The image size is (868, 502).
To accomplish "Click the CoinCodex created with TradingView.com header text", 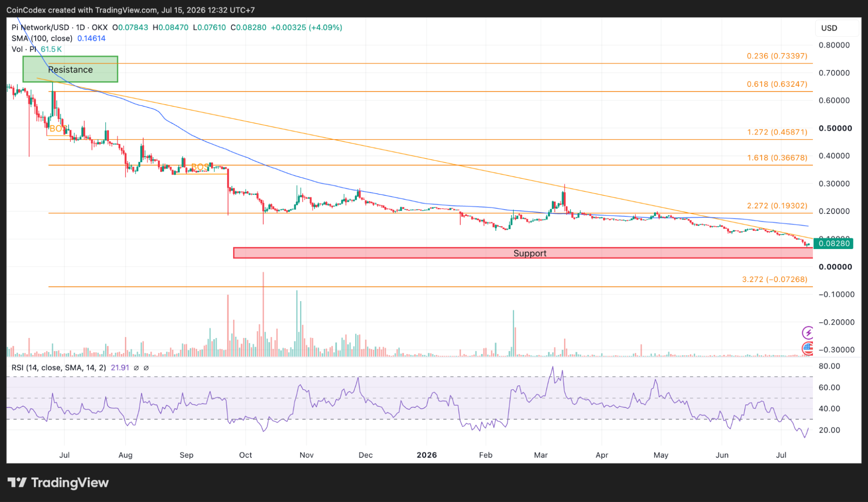I will (x=130, y=10).
